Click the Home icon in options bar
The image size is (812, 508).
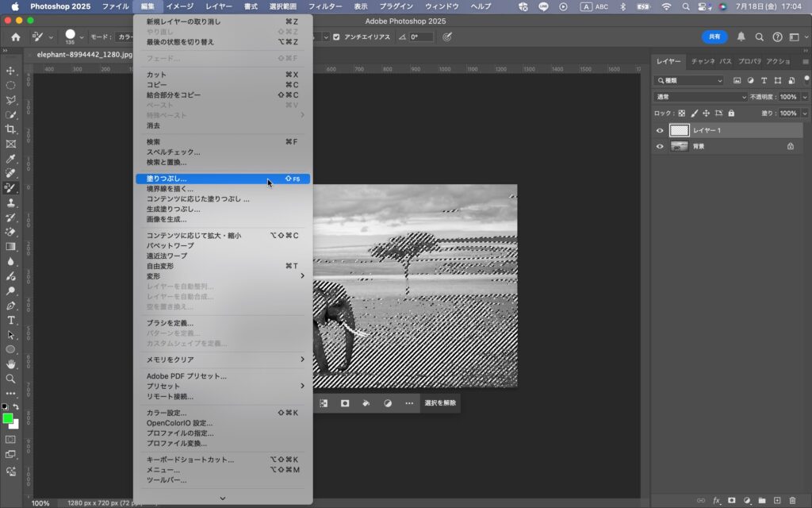pyautogui.click(x=16, y=37)
